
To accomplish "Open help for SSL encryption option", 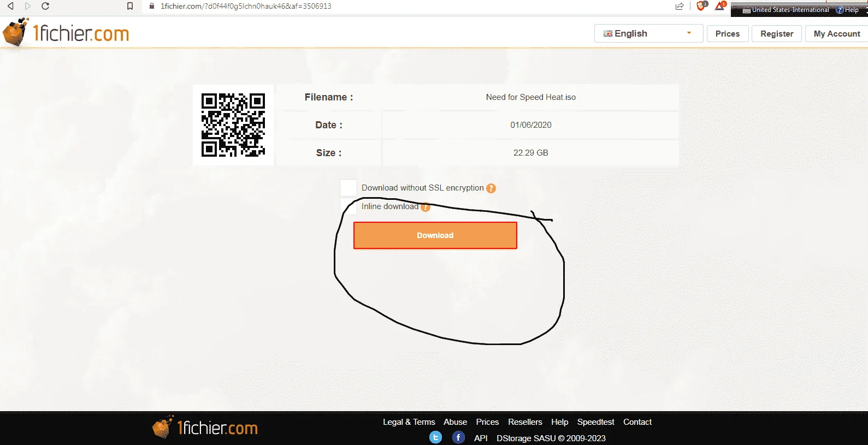I will tap(491, 188).
